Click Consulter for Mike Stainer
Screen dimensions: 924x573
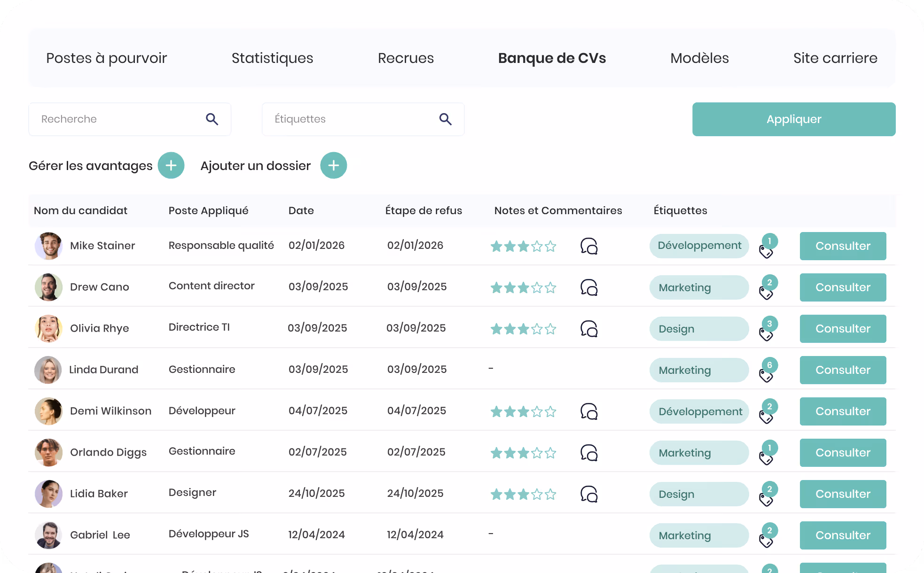pos(843,246)
